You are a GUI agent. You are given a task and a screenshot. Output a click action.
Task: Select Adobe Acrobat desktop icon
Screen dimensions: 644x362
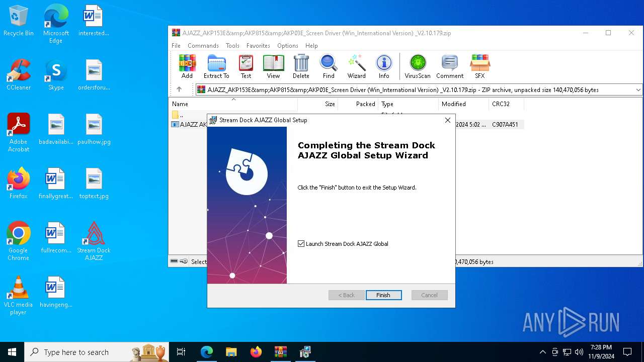click(19, 133)
